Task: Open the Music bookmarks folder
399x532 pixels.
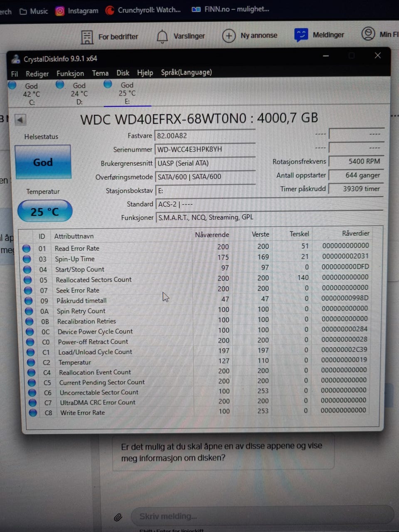Action: 34,11
